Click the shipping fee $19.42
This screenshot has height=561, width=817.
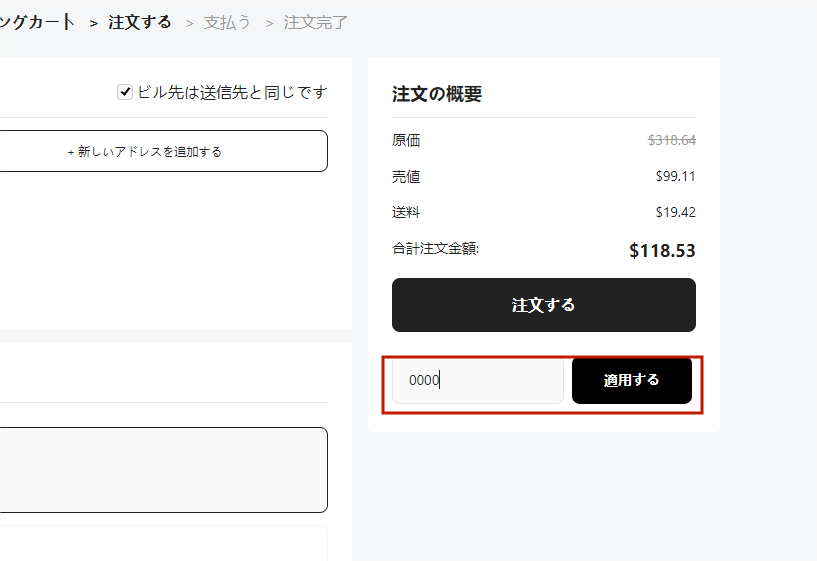point(675,212)
